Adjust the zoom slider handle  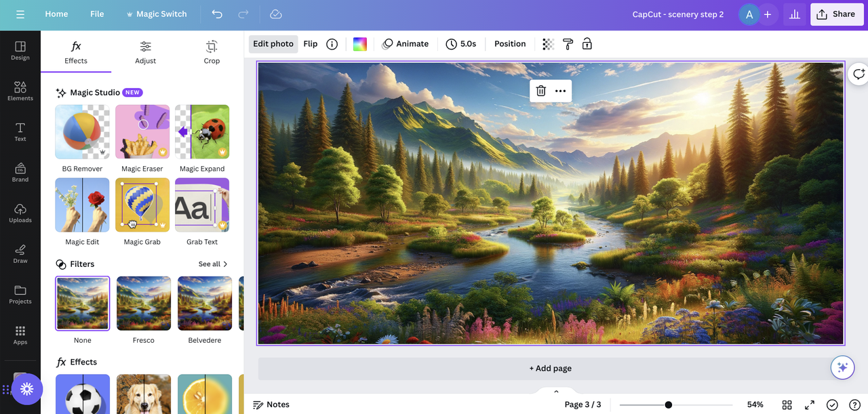point(668,405)
